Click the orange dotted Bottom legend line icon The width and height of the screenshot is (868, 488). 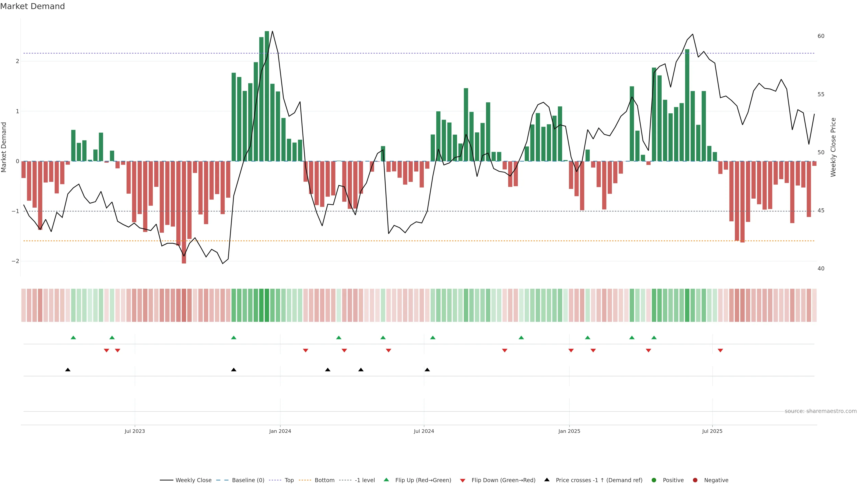305,480
